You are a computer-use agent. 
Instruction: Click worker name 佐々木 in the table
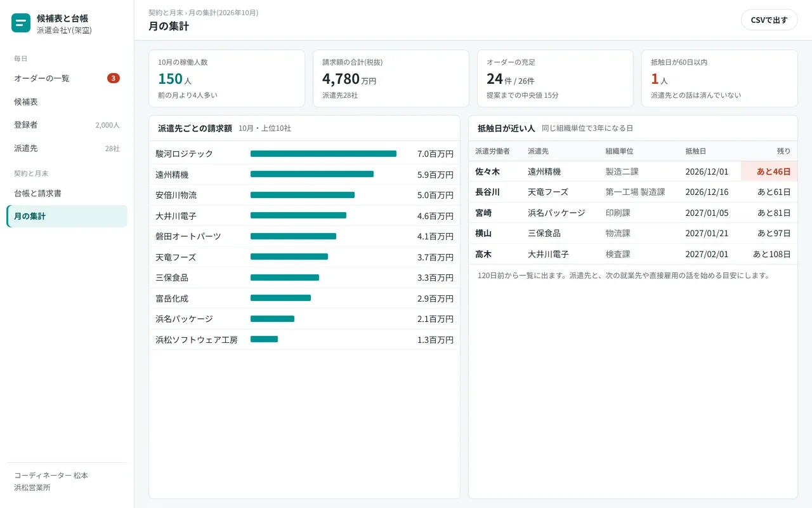tap(488, 171)
